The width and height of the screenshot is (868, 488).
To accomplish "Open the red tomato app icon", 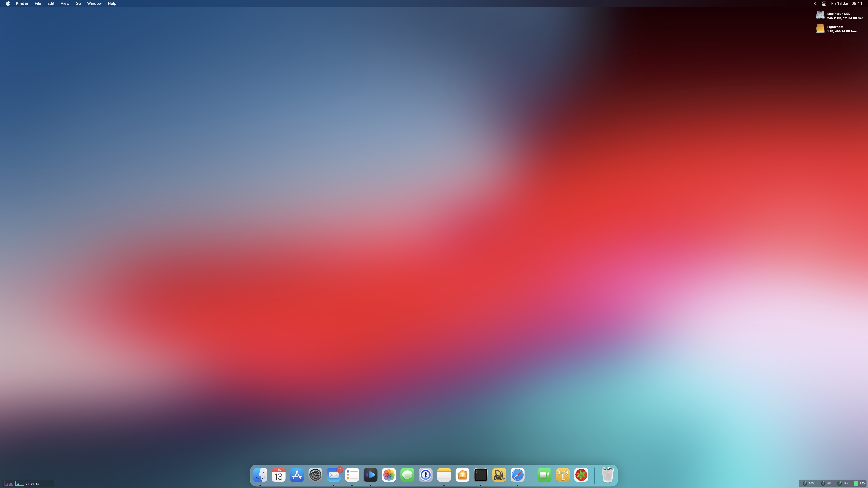I will pos(581,475).
